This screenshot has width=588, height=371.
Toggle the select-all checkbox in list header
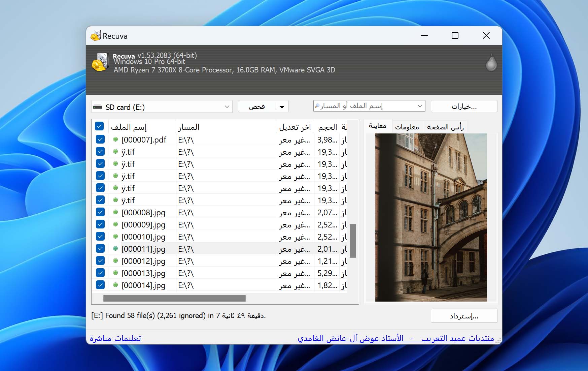pyautogui.click(x=99, y=126)
